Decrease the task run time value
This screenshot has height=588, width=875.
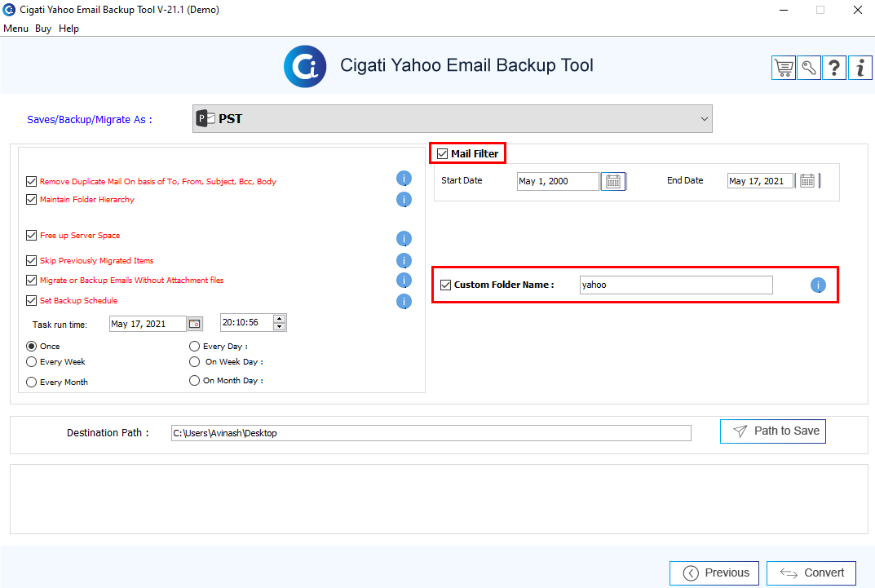coord(280,326)
